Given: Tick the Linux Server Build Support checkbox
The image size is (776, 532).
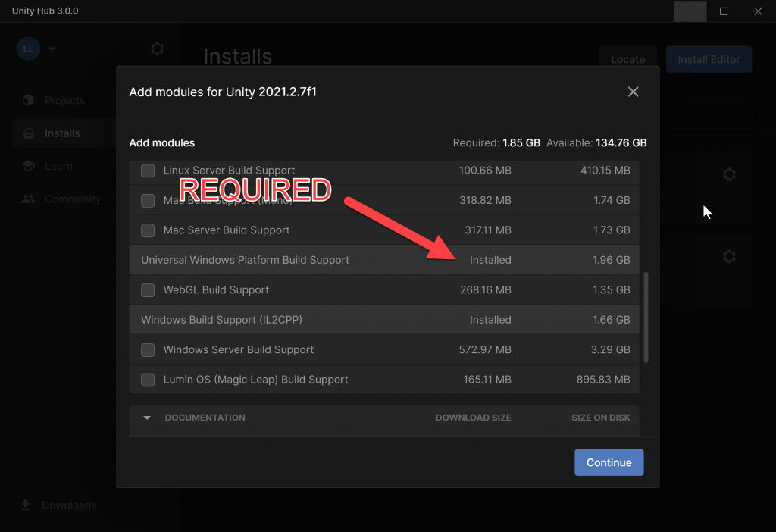Looking at the screenshot, I should pyautogui.click(x=148, y=171).
